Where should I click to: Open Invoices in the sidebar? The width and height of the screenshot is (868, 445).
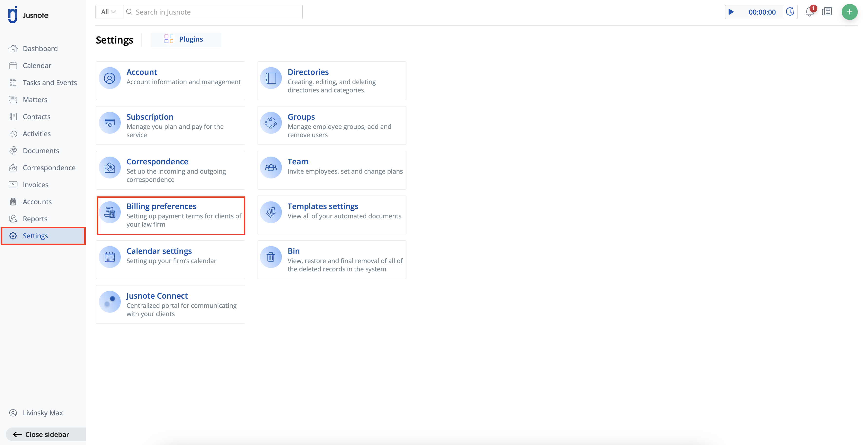36,185
